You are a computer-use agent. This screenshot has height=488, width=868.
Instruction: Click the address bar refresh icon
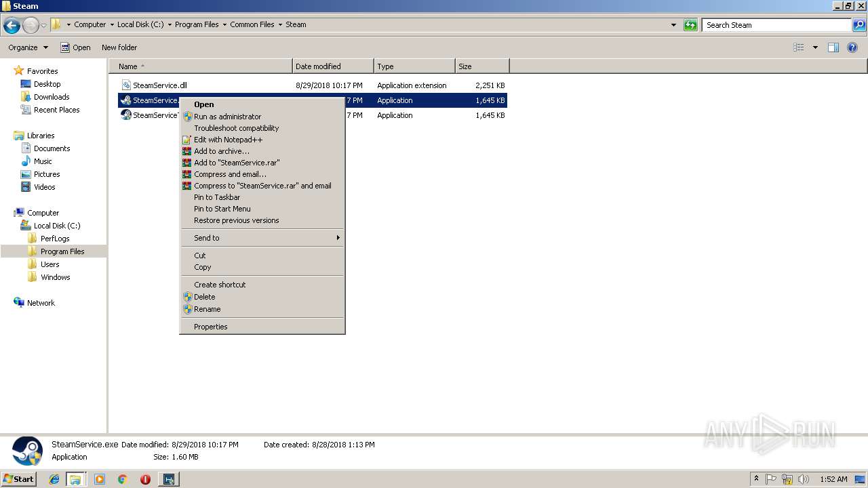click(690, 25)
